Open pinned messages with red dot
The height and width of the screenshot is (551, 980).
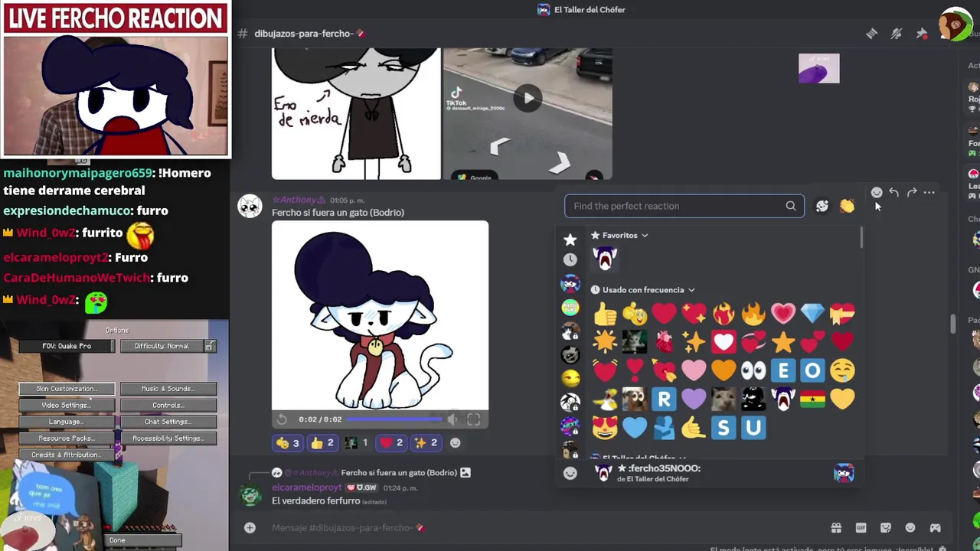click(922, 34)
